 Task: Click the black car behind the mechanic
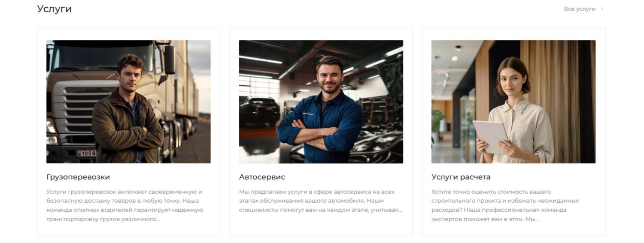click(259, 111)
